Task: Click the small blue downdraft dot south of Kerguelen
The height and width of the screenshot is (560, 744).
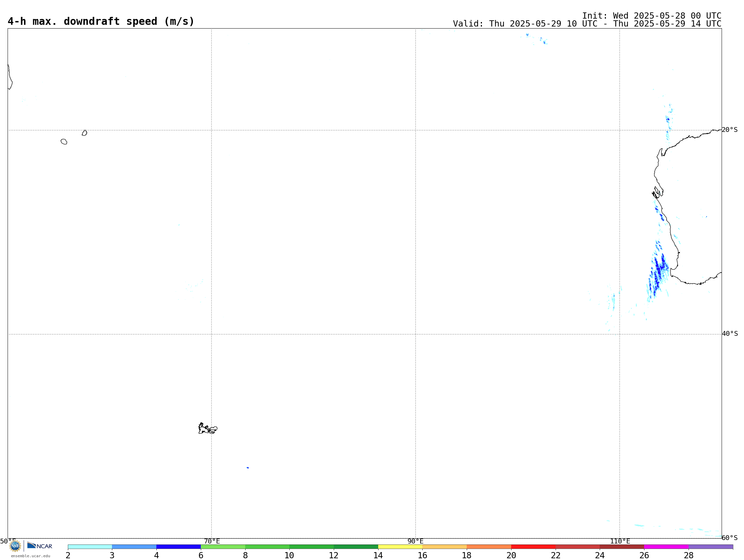Action: coord(248,468)
